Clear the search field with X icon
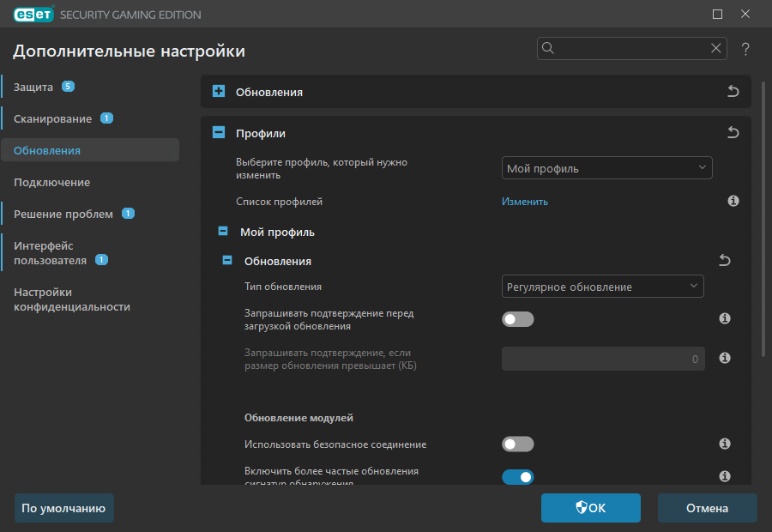Image resolution: width=772 pixels, height=532 pixels. (716, 48)
